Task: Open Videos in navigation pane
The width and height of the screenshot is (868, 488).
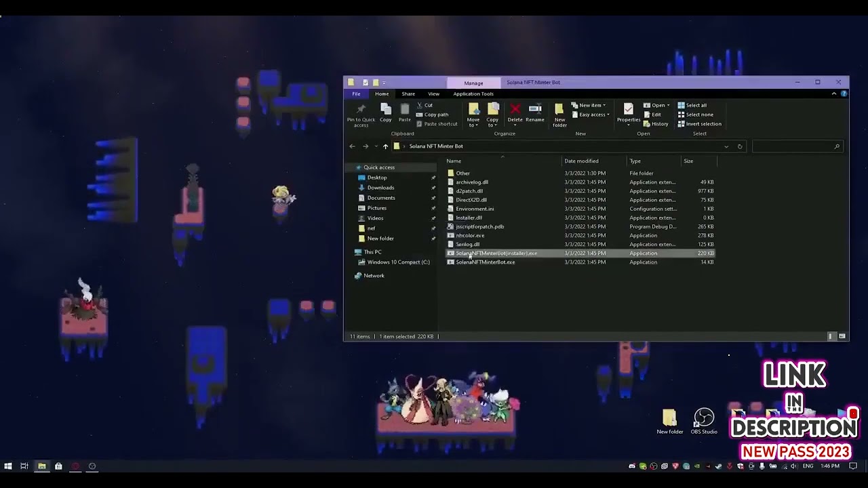Action: coord(375,218)
